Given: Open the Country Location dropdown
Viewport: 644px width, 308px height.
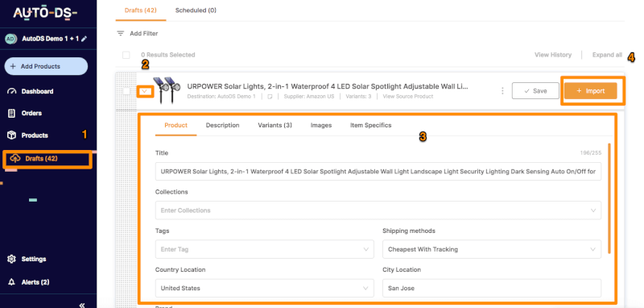Looking at the screenshot, I should tap(265, 289).
